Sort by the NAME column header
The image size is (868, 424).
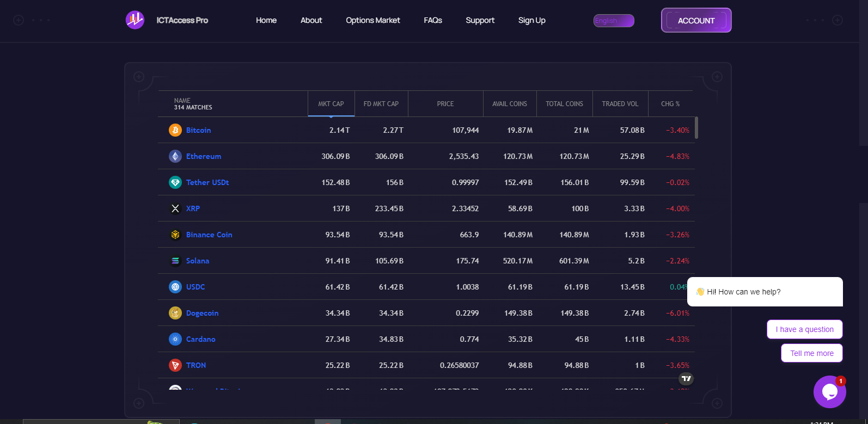[182, 101]
